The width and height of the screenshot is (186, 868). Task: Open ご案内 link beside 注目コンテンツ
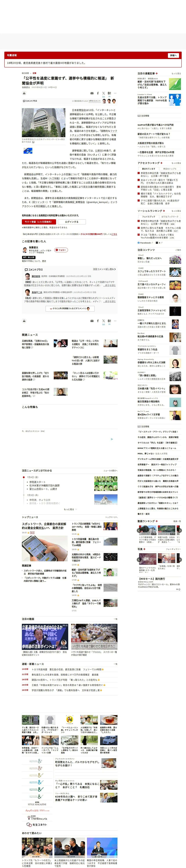[178, 250]
